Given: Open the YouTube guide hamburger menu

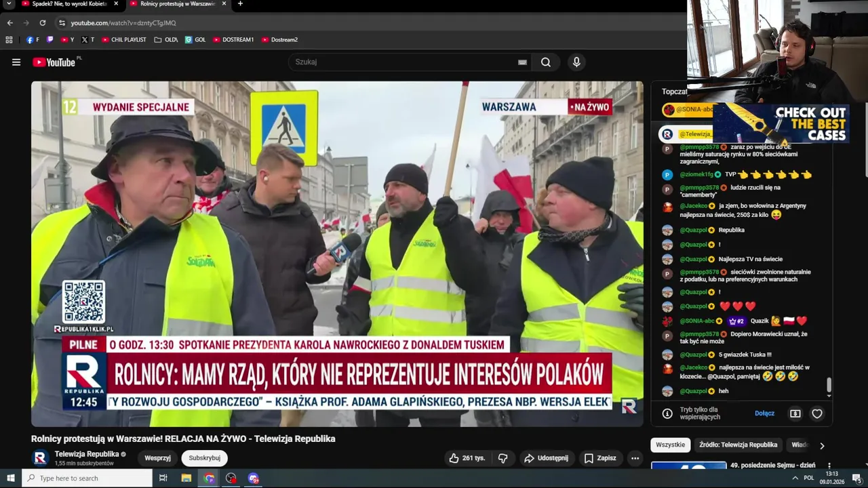Looking at the screenshot, I should [x=16, y=62].
